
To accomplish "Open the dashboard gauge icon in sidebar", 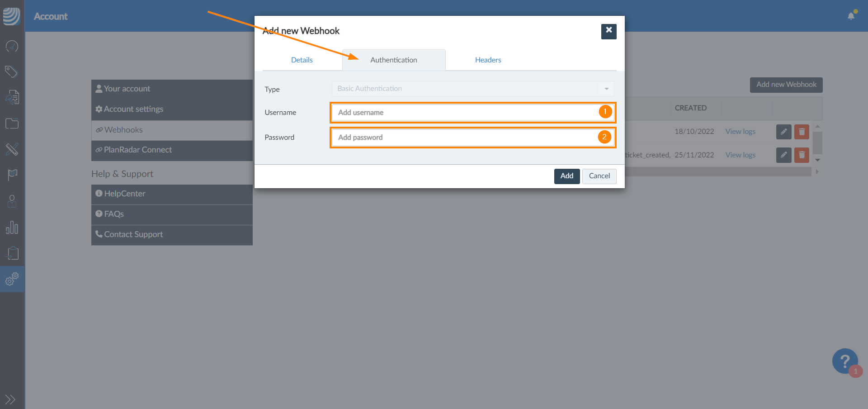I will pyautogui.click(x=12, y=46).
